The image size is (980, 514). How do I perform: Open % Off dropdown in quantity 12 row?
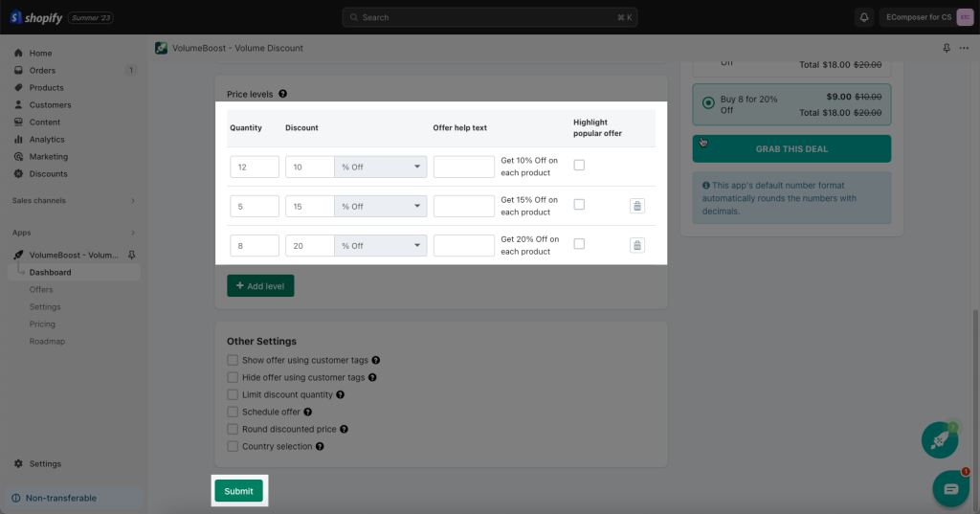point(381,167)
